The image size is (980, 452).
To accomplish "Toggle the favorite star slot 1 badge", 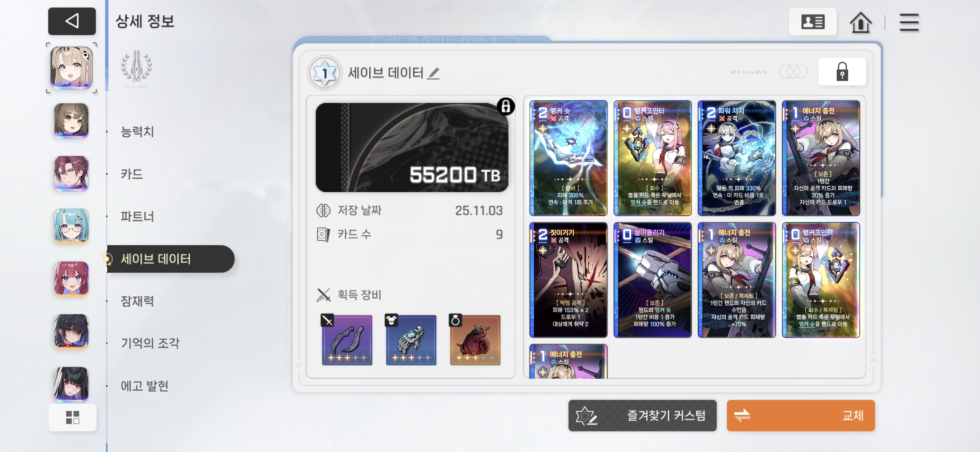I will [x=325, y=73].
